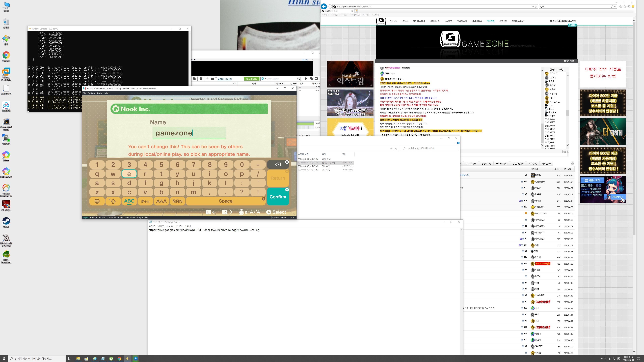
Task: Open the Tools menu in Ryujinx
Action: point(99,93)
